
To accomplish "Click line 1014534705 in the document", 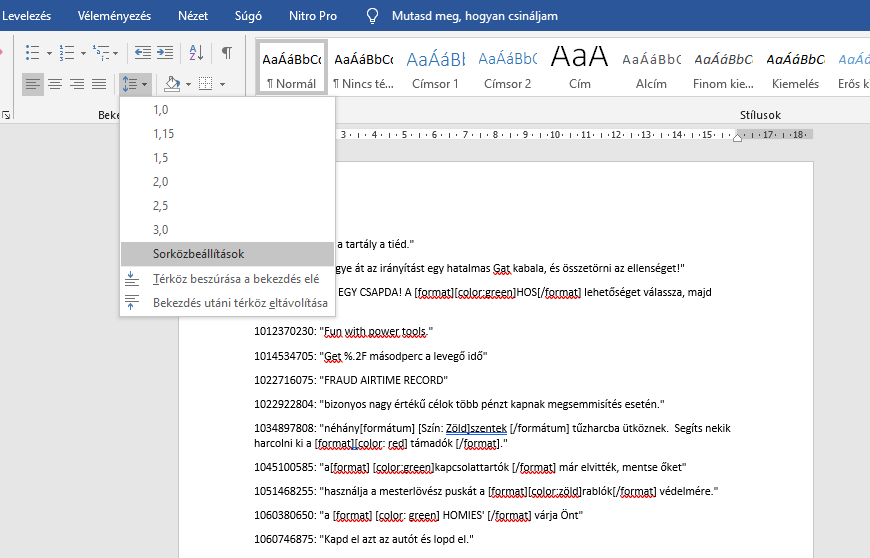I will click(371, 356).
